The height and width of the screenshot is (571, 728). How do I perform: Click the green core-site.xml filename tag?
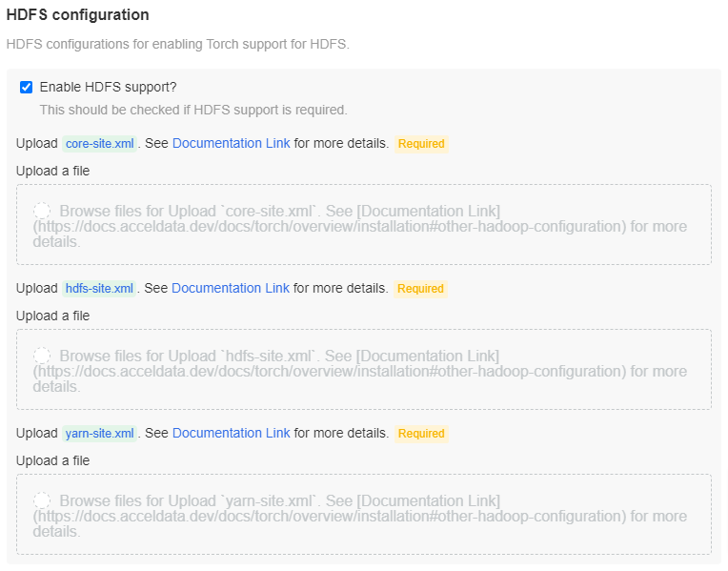[x=100, y=144]
